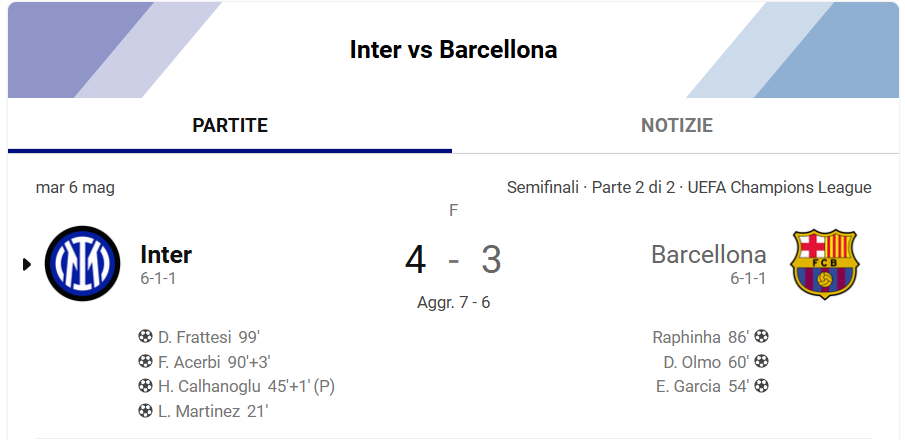Click the Inter club logo

83,263
